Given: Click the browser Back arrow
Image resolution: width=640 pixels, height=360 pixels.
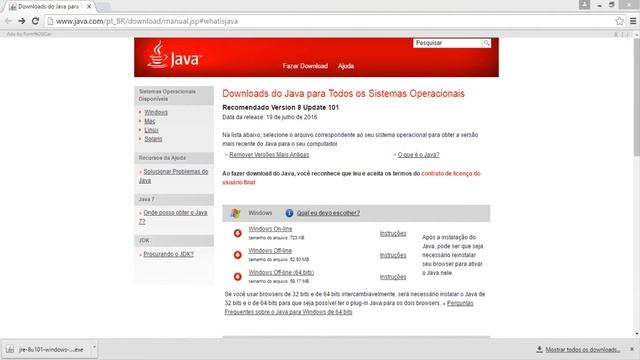Looking at the screenshot, I should click(x=8, y=21).
